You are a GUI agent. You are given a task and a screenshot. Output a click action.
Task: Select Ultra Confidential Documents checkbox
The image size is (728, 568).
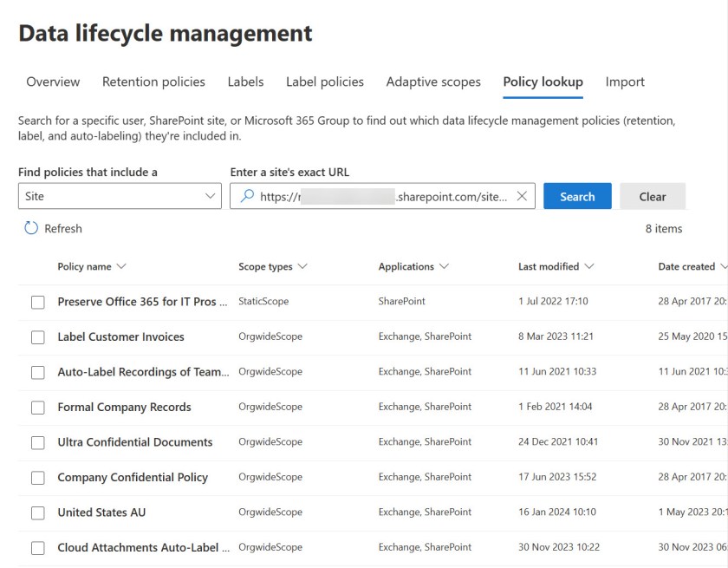click(37, 442)
